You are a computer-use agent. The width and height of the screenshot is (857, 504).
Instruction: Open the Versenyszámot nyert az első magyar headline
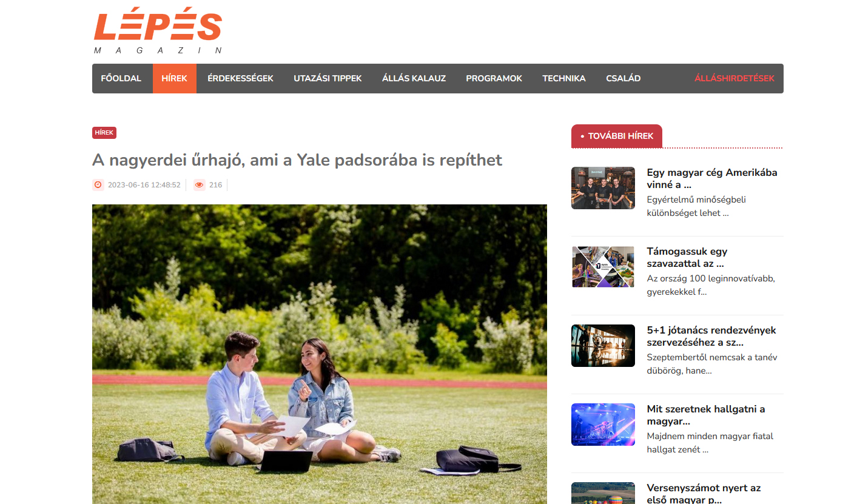704,493
